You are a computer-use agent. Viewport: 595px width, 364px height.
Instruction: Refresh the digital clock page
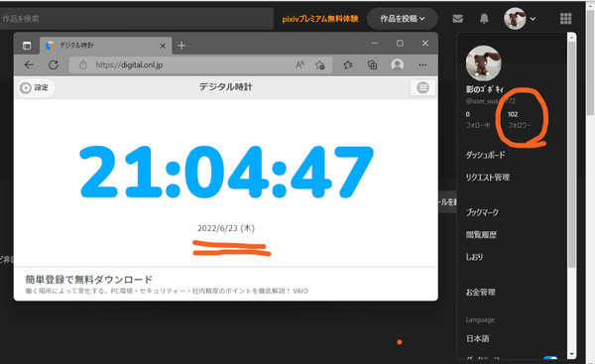(54, 64)
